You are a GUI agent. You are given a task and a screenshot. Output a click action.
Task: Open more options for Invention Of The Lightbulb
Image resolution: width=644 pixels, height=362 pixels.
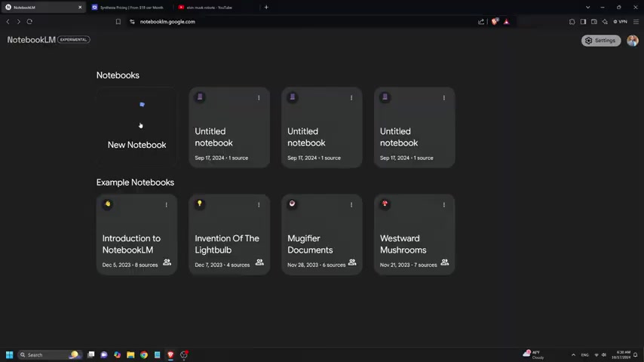pos(259,204)
